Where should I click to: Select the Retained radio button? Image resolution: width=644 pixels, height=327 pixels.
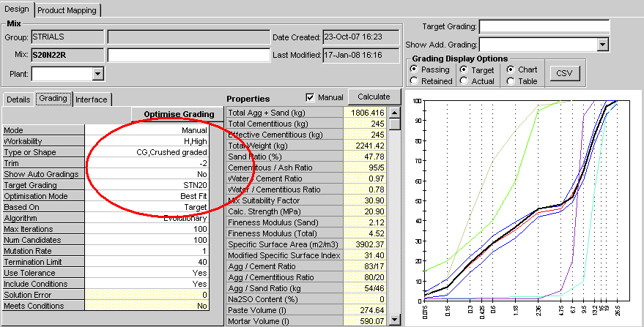tap(415, 81)
